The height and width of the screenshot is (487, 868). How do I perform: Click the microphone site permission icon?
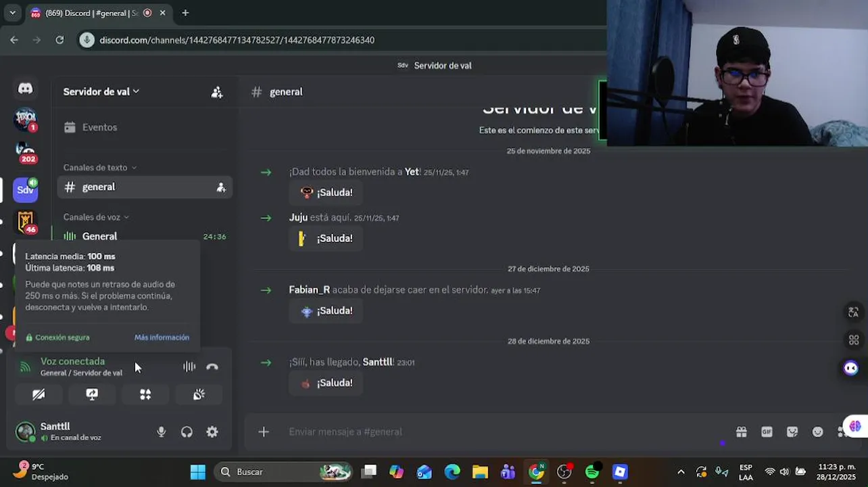[x=87, y=40]
